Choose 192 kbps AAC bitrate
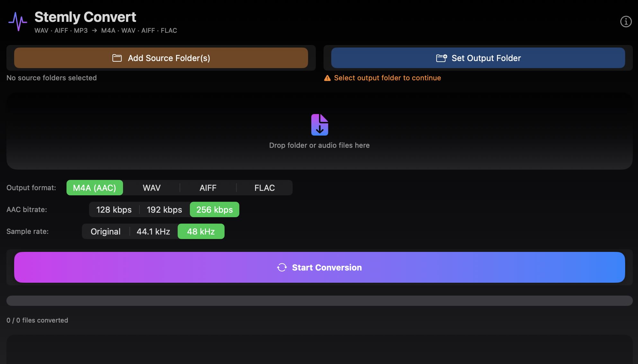Image resolution: width=638 pixels, height=364 pixels. 164,209
